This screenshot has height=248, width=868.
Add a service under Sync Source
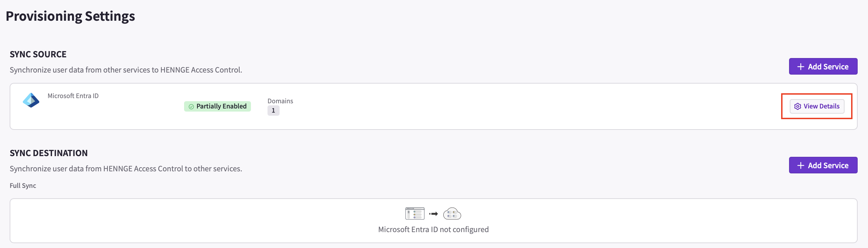tap(823, 66)
